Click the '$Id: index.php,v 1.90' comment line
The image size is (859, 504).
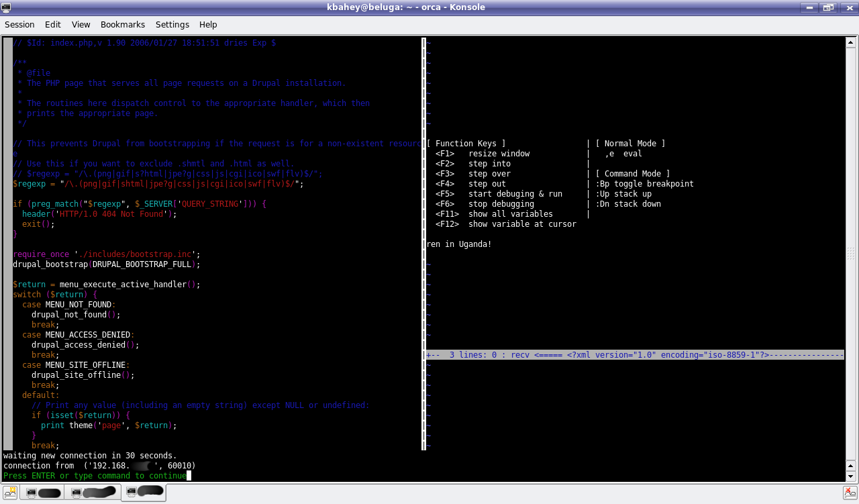click(x=144, y=43)
